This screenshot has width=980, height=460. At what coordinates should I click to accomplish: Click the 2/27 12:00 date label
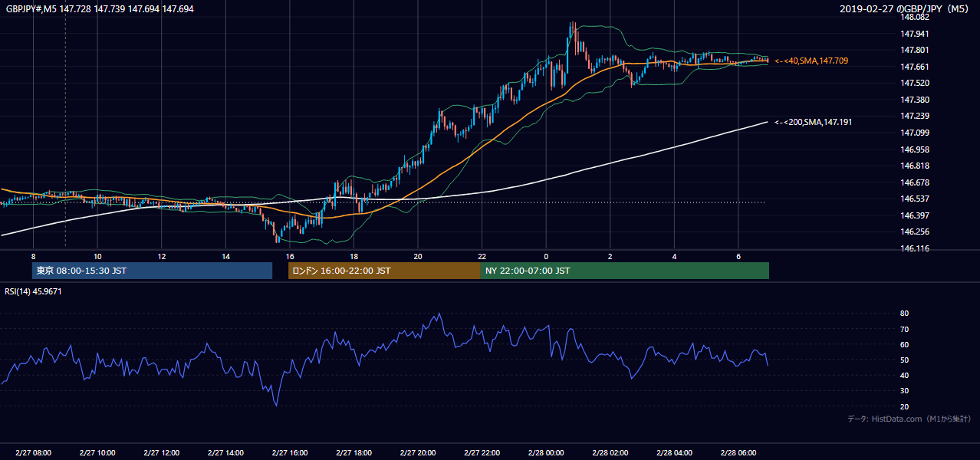[162, 453]
